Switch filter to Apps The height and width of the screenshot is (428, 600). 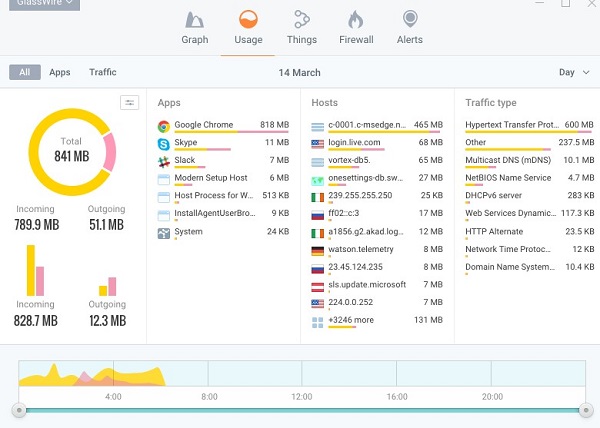(x=60, y=72)
